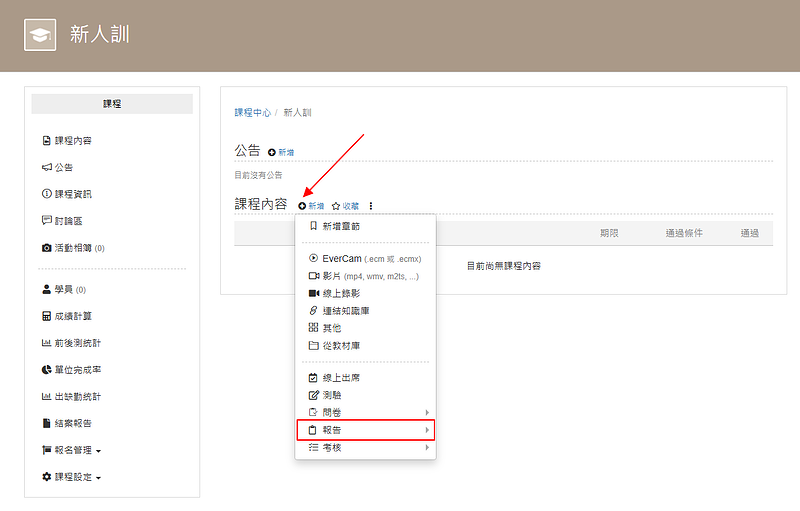Open the three-dot more options menu
This screenshot has height=511, width=800.
[371, 206]
